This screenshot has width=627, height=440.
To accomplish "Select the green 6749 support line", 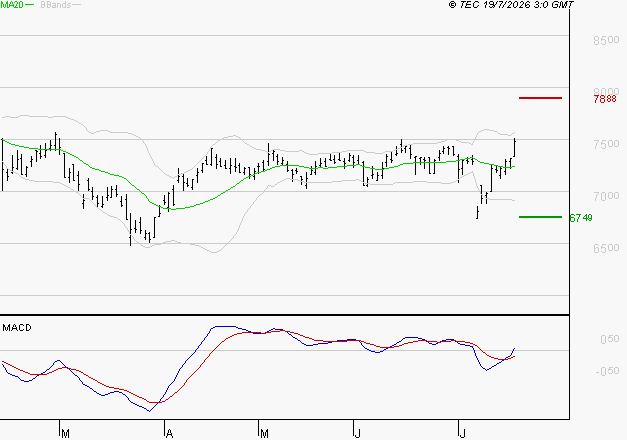I will 540,217.
